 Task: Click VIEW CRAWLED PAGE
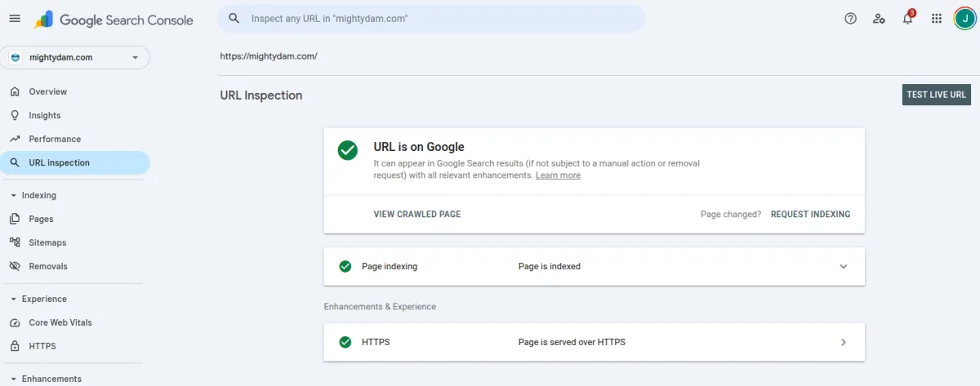coord(417,215)
